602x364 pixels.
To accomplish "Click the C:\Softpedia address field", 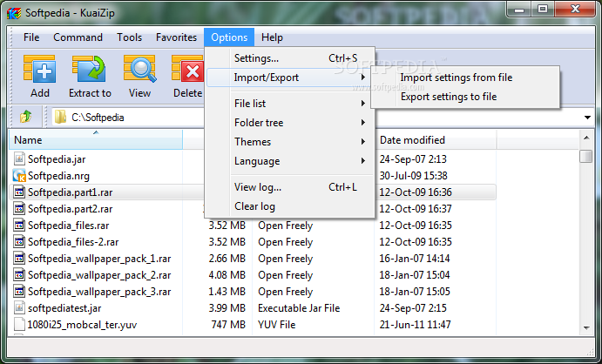I will click(x=98, y=118).
